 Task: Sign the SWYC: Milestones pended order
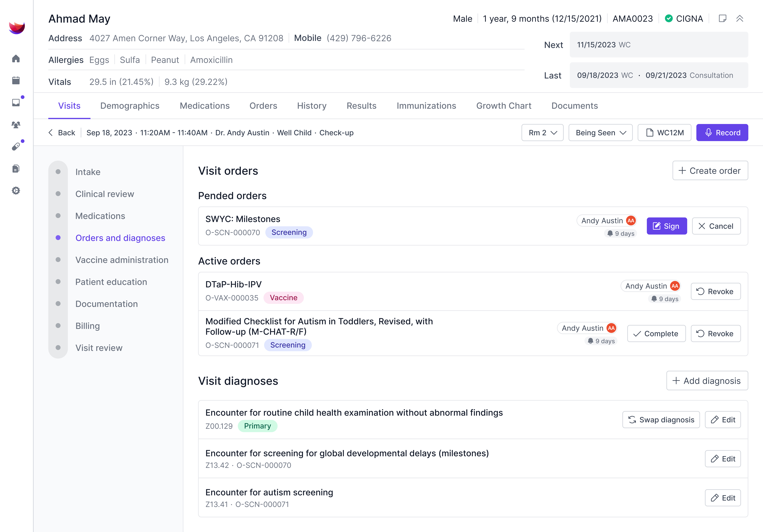666,226
